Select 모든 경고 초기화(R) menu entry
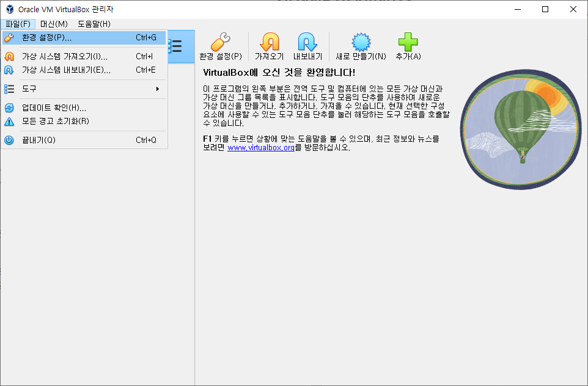Screen dimensions: 588x386 coord(84,121)
